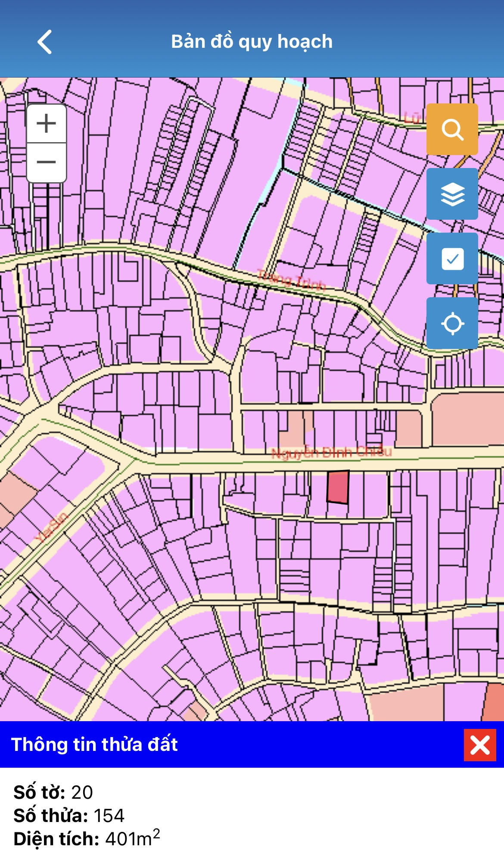Image resolution: width=504 pixels, height=850 pixels.
Task: Toggle the checkmark selection button
Action: coord(452,258)
